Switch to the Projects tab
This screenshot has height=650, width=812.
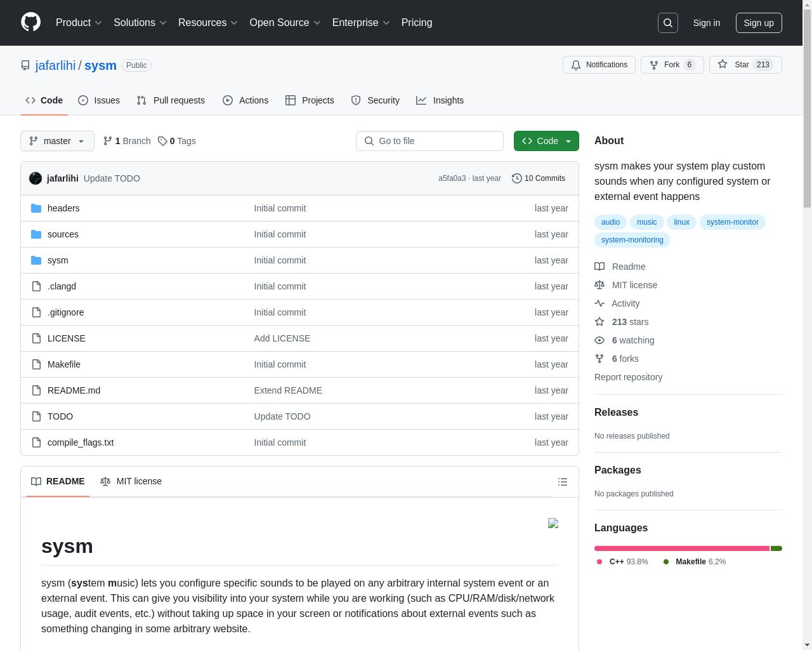[x=310, y=100]
